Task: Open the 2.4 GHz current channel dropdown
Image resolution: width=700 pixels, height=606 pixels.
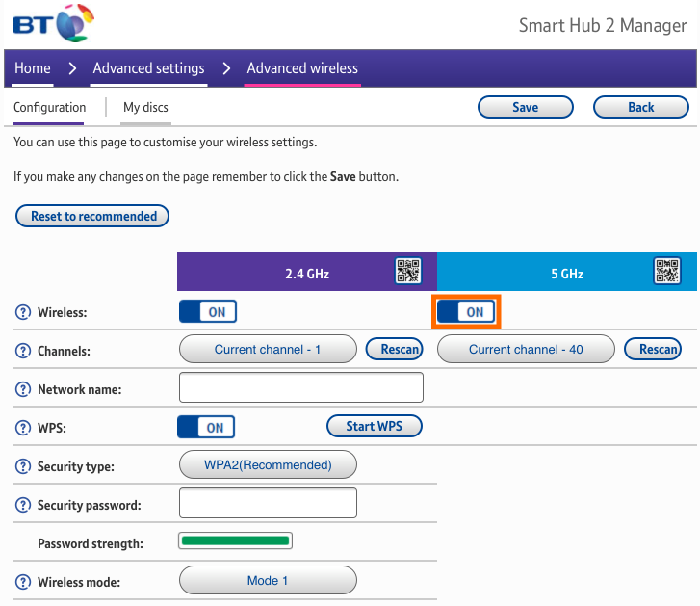Action: 268,349
